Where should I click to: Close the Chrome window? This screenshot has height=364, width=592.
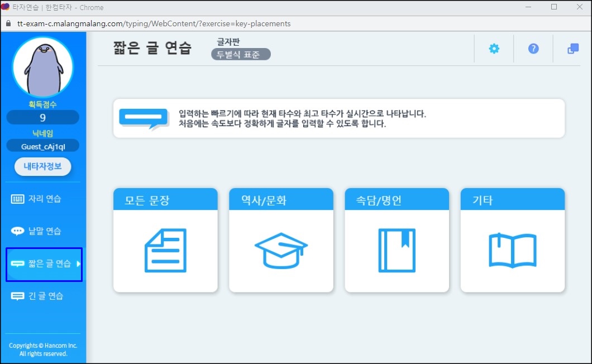point(580,7)
